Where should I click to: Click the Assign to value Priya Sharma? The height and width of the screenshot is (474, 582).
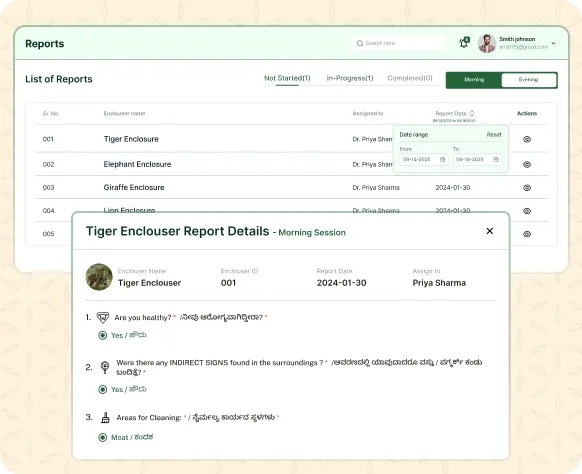click(439, 283)
